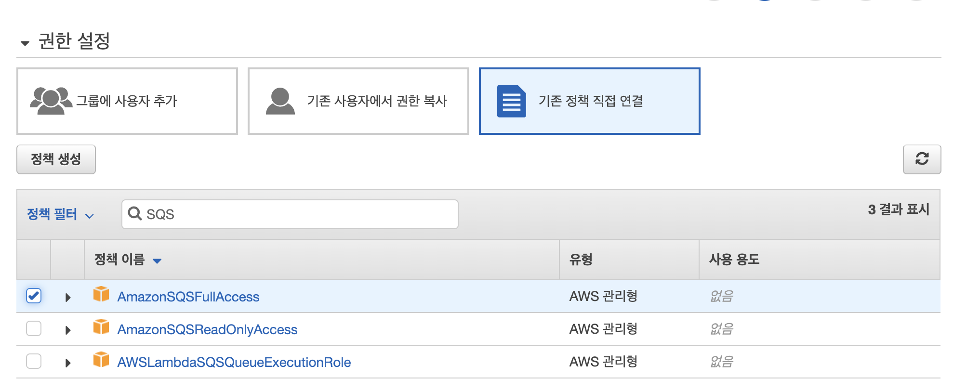Screen dimensions: 980x391
Task: Expand the AWSLambdaSQSQueueExecutionRole policy details
Action: (68, 363)
